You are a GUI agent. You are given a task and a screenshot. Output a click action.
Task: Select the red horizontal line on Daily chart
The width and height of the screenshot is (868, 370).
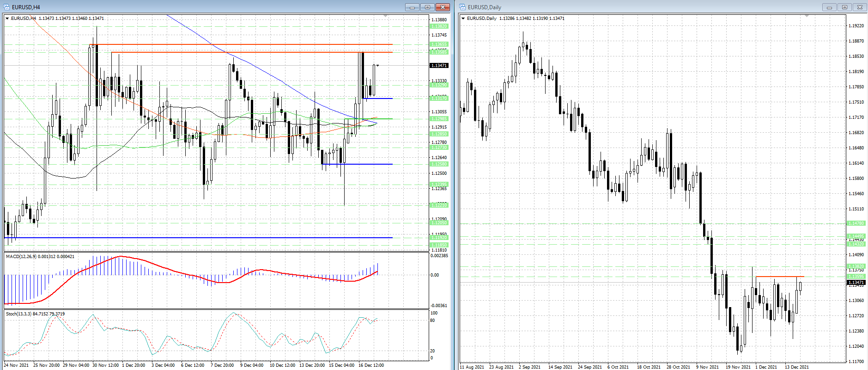coord(780,277)
